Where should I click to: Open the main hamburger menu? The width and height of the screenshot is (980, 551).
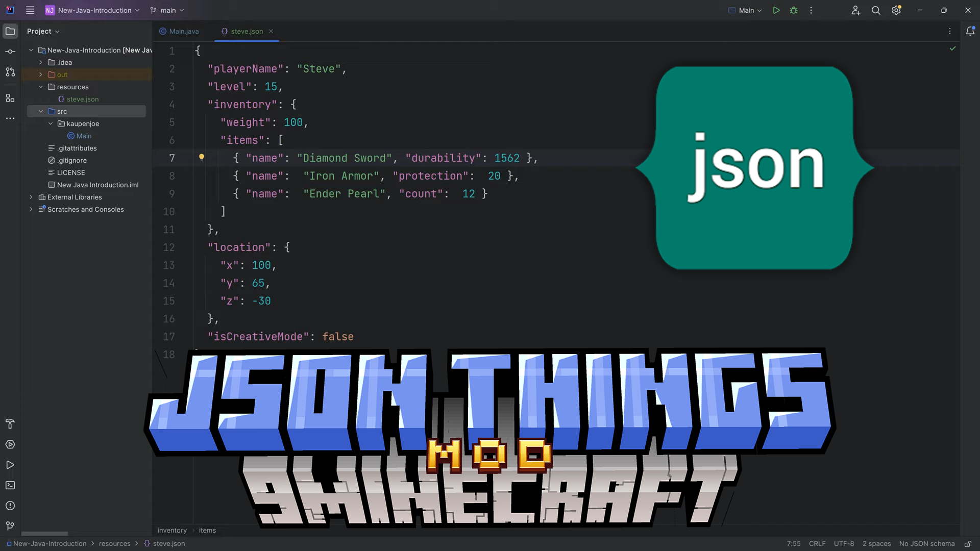pyautogui.click(x=30, y=10)
